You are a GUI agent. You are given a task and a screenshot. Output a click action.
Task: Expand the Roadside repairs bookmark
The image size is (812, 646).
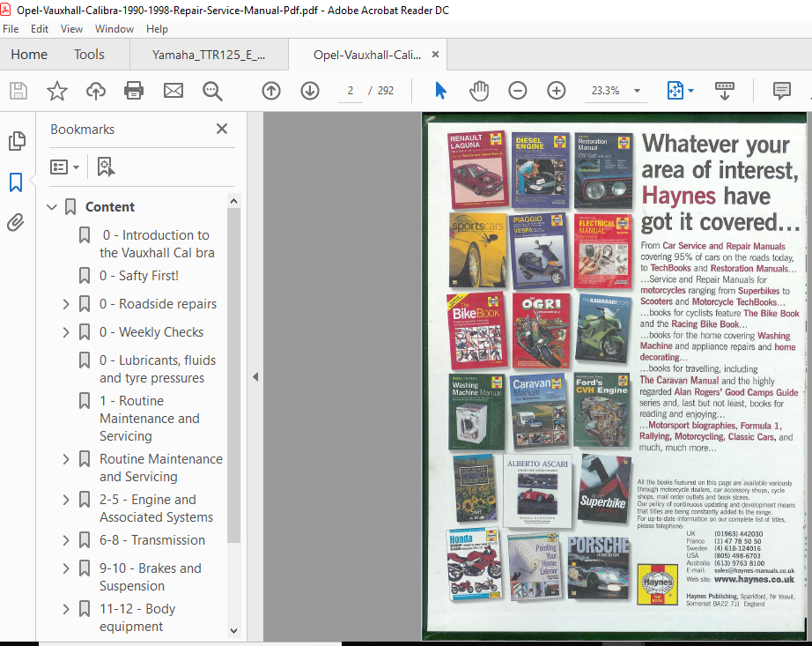(66, 304)
